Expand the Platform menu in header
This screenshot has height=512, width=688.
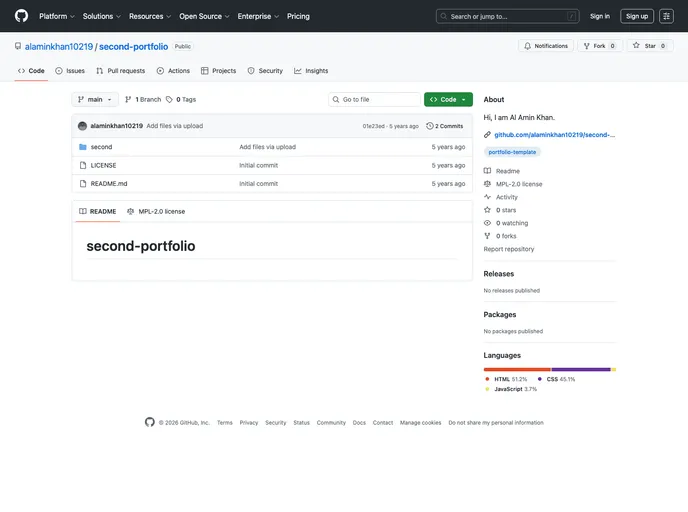point(57,16)
